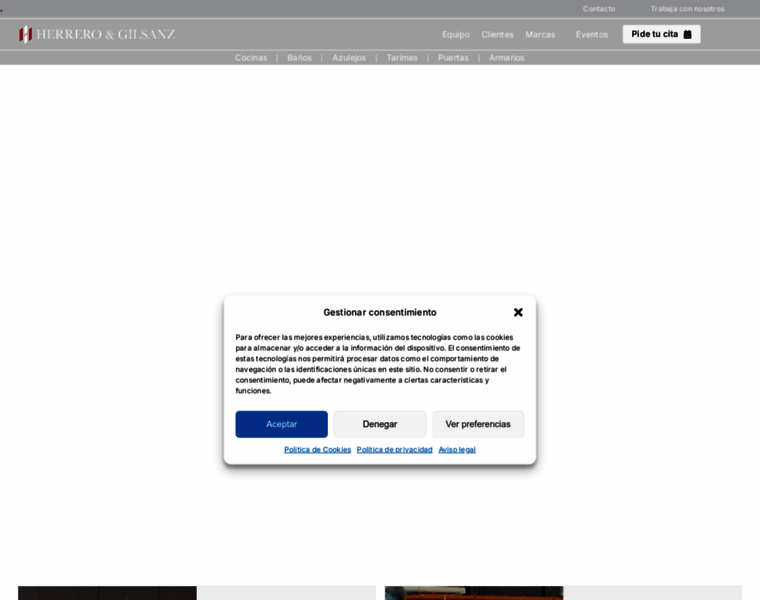Deny cookies with the Denegar button

(380, 424)
